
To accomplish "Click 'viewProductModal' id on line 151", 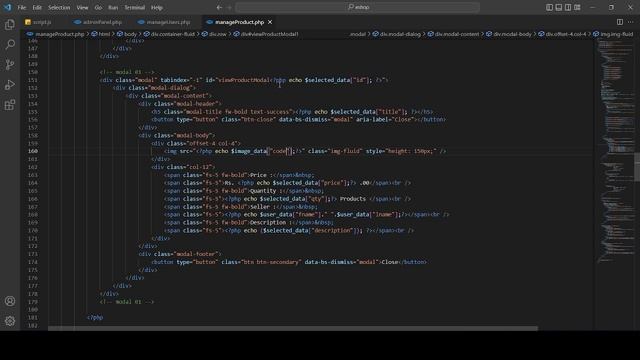I will (244, 80).
